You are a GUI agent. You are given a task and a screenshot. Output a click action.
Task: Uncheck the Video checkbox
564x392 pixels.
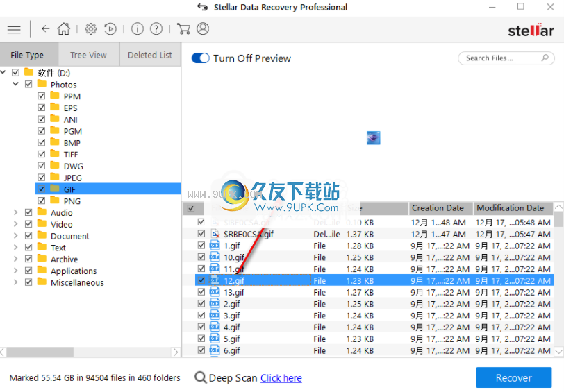tap(28, 224)
